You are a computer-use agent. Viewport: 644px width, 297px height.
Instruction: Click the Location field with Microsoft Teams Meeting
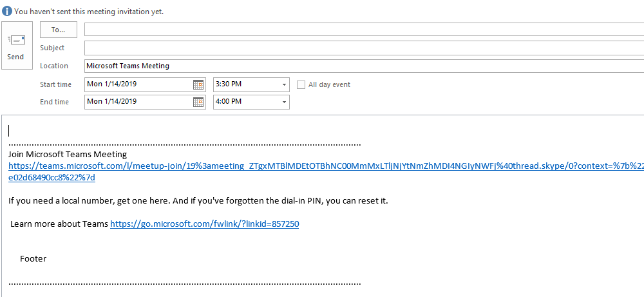coord(361,66)
